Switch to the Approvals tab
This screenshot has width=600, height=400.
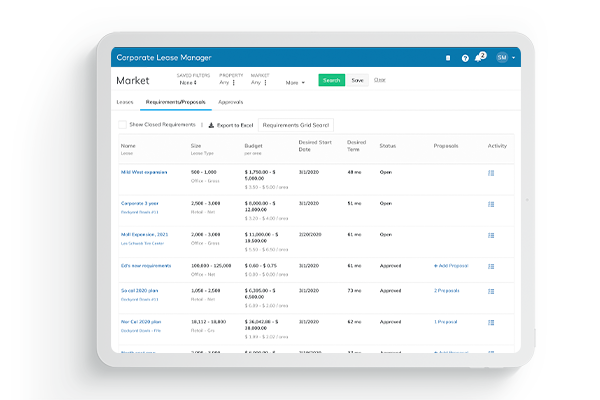pos(231,102)
